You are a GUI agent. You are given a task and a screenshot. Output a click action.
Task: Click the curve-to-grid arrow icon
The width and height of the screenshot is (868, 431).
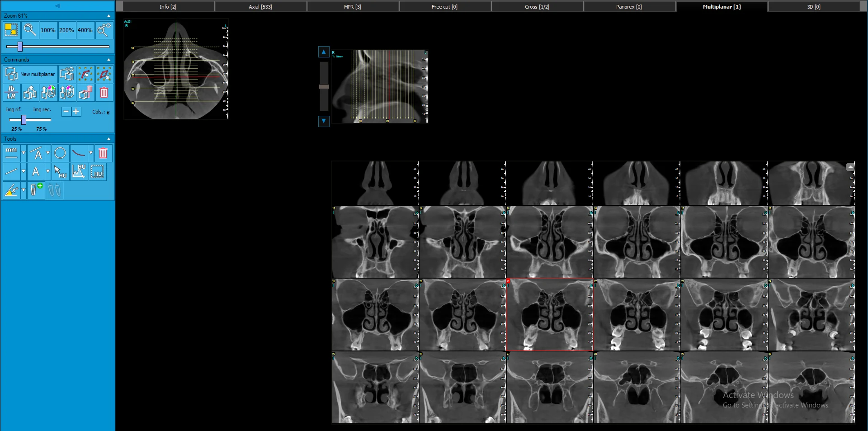tap(85, 74)
